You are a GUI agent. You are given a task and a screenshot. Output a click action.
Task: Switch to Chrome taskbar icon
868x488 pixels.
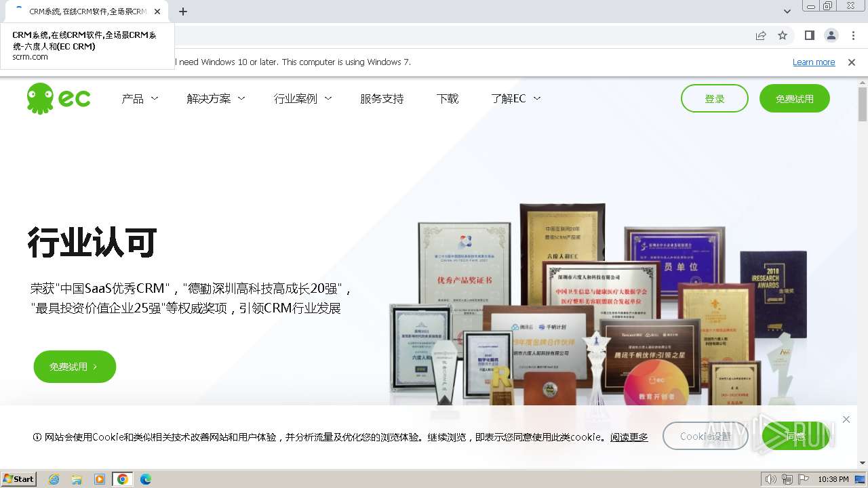(x=123, y=479)
